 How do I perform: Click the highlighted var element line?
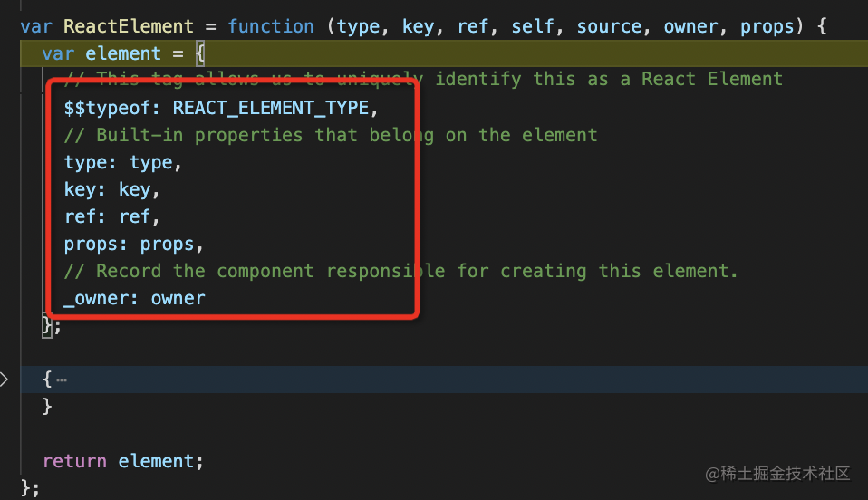point(444,53)
